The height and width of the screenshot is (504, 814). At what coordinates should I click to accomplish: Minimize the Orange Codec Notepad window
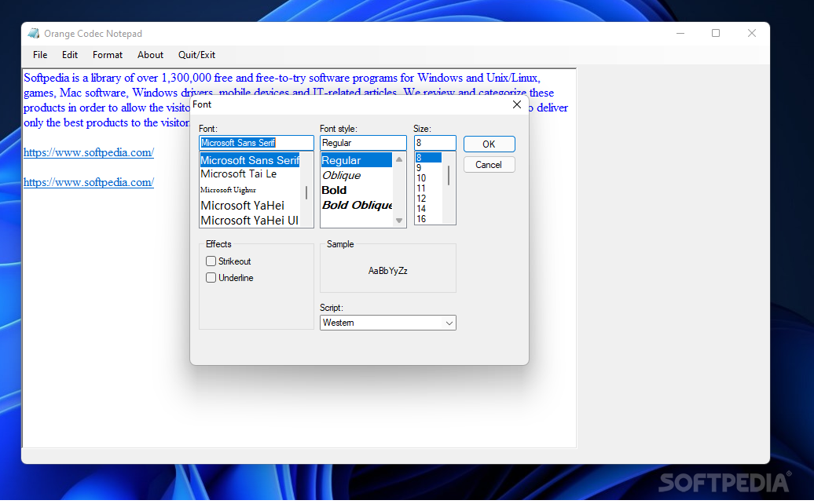[x=680, y=33]
